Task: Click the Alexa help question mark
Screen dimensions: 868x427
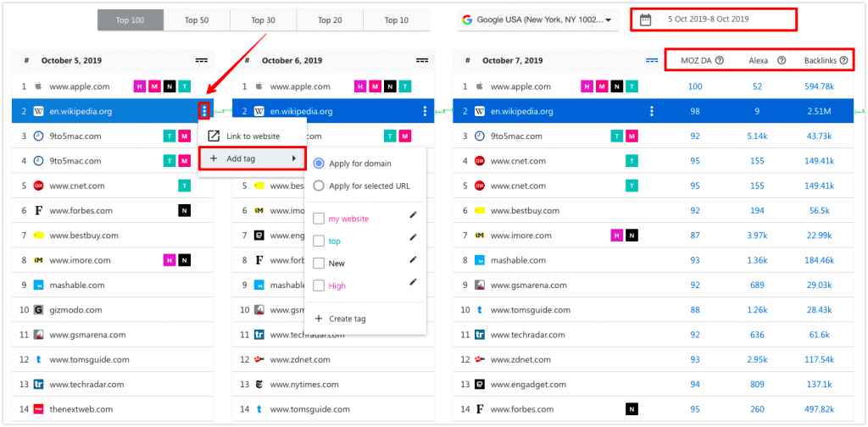Action: point(781,60)
